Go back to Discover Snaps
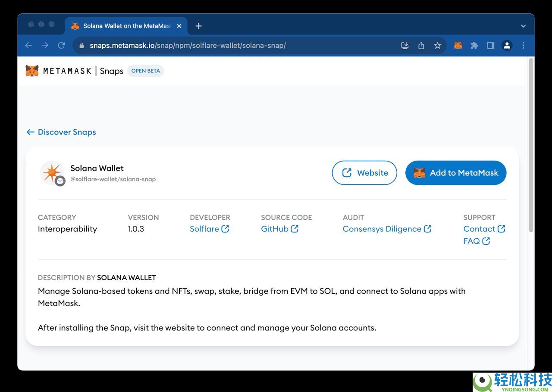Image resolution: width=552 pixels, height=392 pixels. [61, 132]
